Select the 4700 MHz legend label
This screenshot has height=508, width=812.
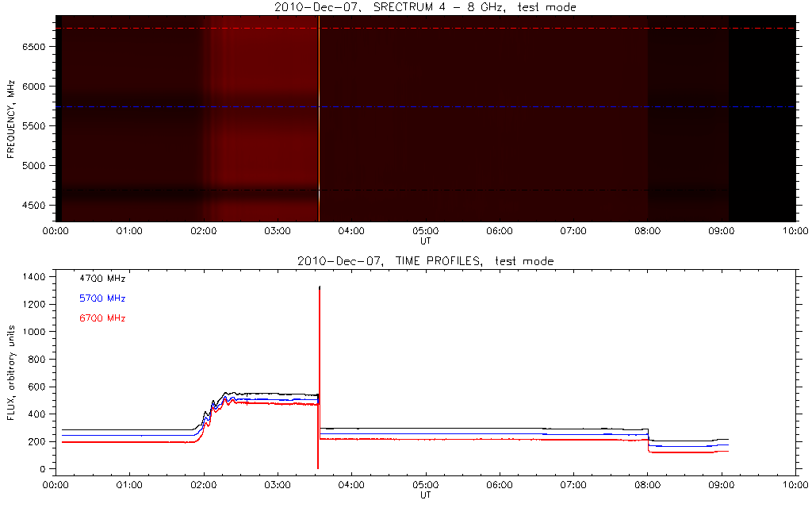pyautogui.click(x=101, y=279)
